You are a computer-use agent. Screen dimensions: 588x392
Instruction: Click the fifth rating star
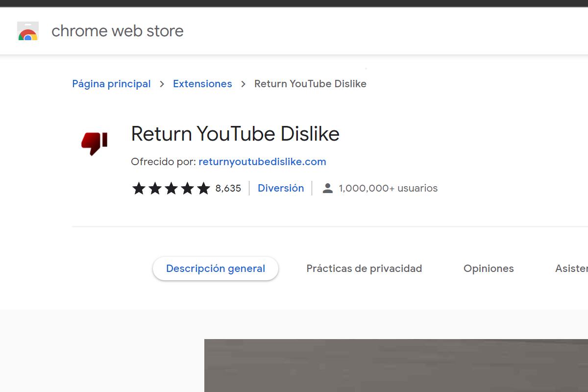click(x=204, y=188)
